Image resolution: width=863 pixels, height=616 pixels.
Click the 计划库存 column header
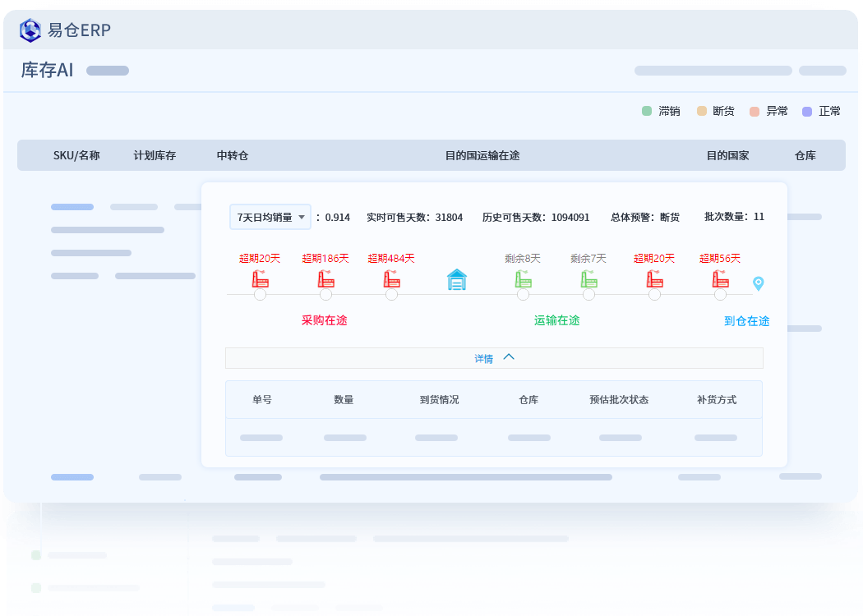(155, 156)
